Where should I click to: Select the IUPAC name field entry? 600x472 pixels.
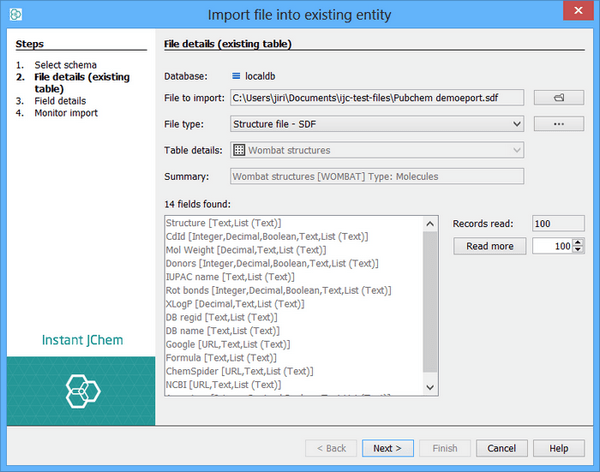pyautogui.click(x=230, y=277)
